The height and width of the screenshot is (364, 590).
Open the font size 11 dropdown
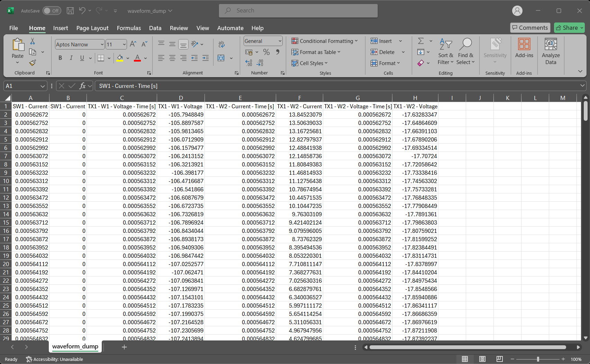click(124, 44)
